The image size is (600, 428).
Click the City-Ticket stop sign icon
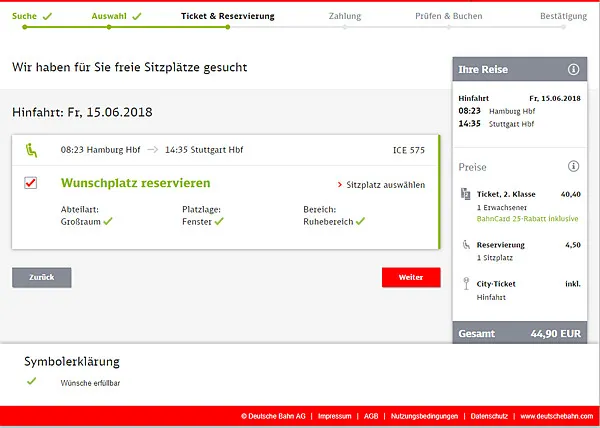[466, 284]
